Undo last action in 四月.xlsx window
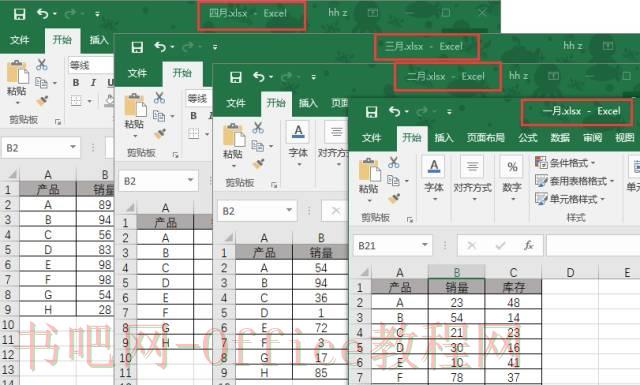Image resolution: width=640 pixels, height=385 pixels. (42, 14)
